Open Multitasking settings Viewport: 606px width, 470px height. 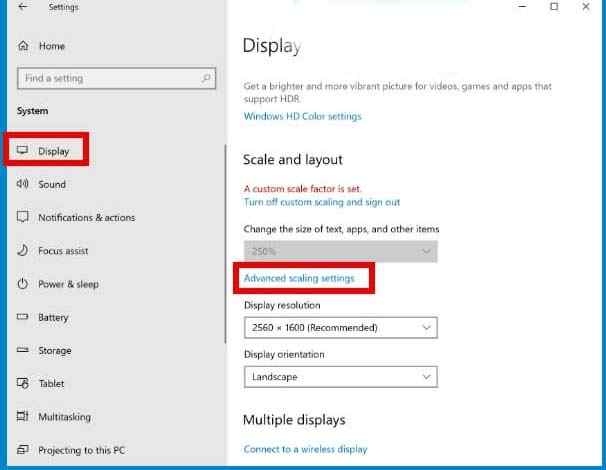pyautogui.click(x=65, y=417)
